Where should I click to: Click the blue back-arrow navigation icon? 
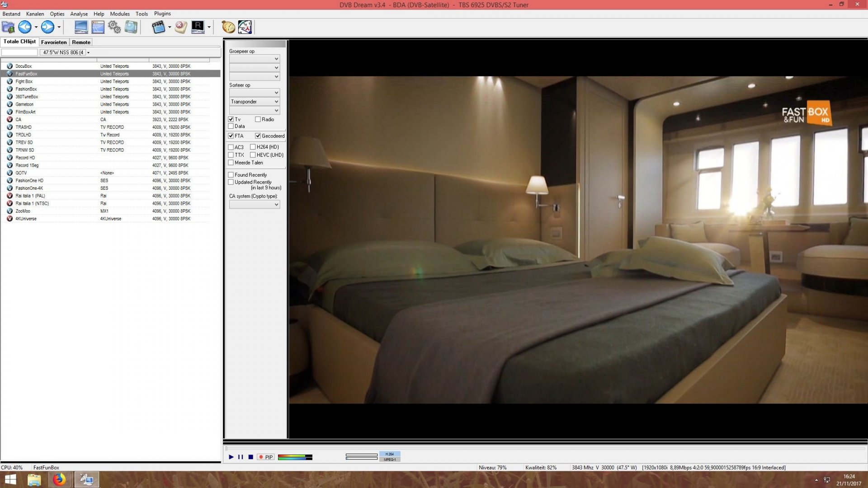[24, 27]
